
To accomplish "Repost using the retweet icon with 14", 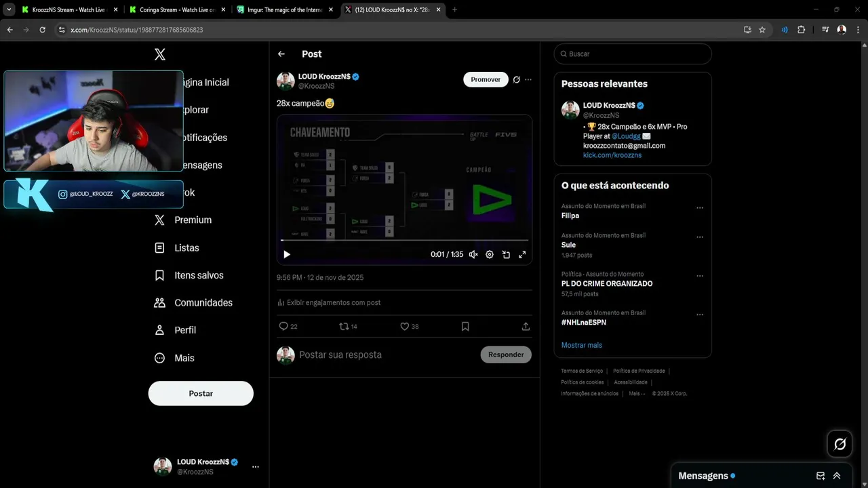I will [348, 326].
